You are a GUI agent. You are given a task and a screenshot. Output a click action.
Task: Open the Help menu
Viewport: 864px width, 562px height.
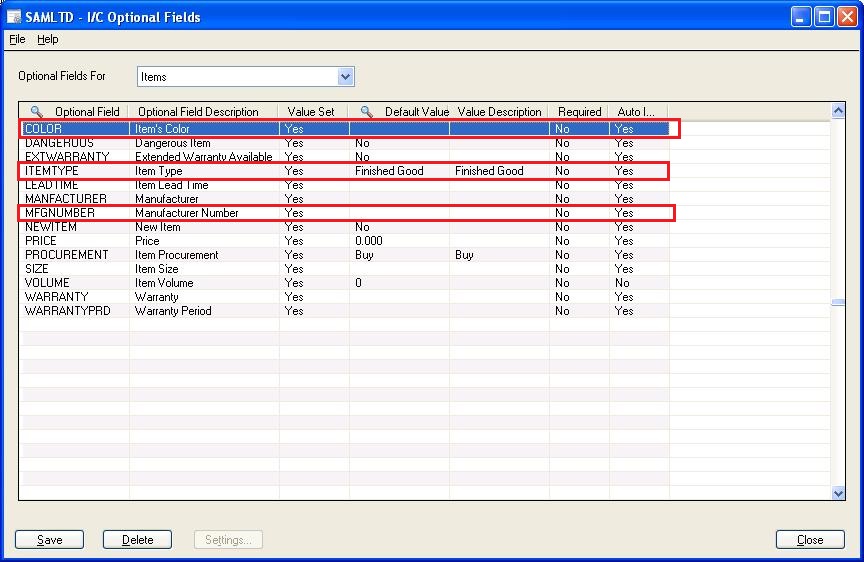tap(47, 39)
